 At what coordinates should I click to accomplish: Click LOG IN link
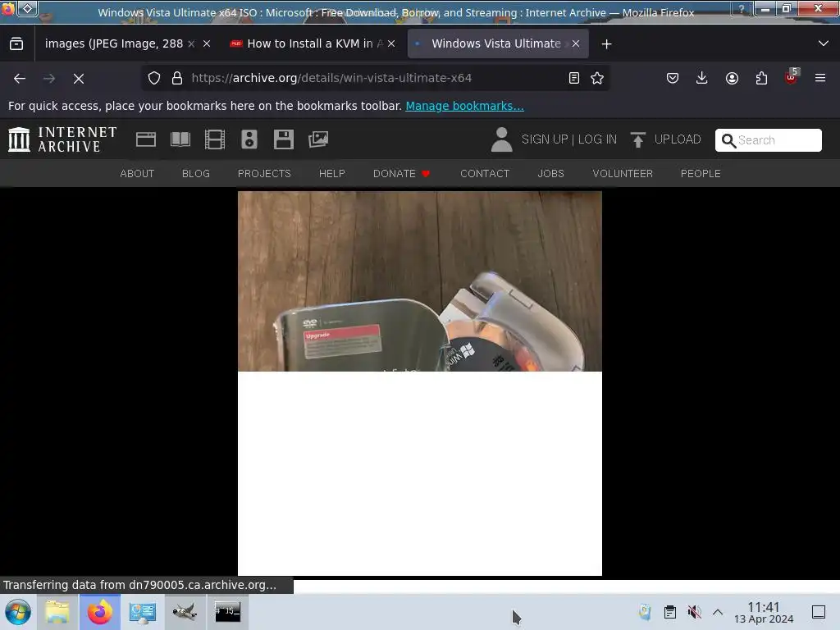597,139
